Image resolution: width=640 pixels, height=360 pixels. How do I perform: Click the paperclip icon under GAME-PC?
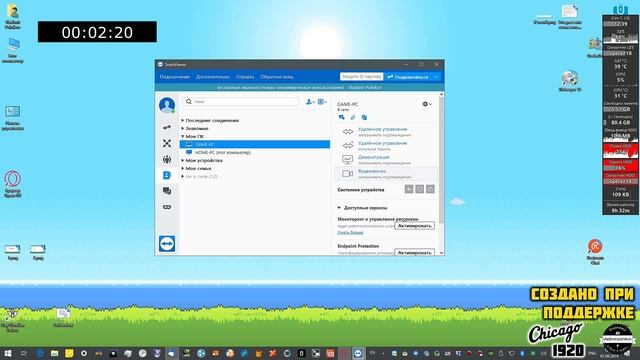coord(353,118)
